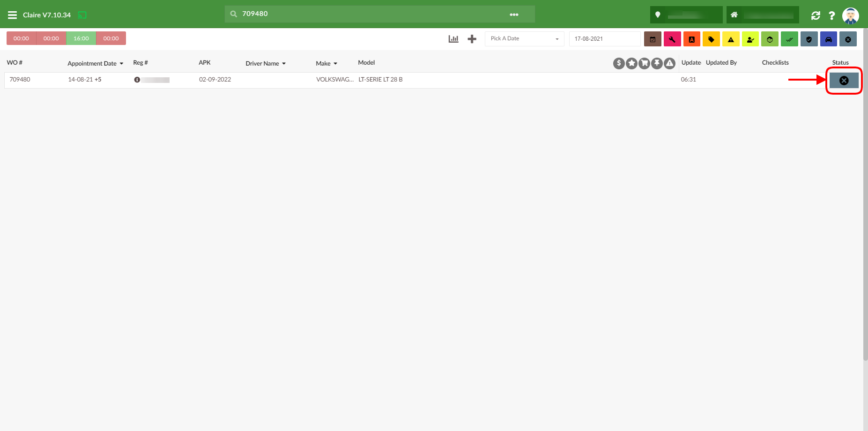The width and height of the screenshot is (868, 431).
Task: Open the home dealer selector
Action: coord(763,15)
